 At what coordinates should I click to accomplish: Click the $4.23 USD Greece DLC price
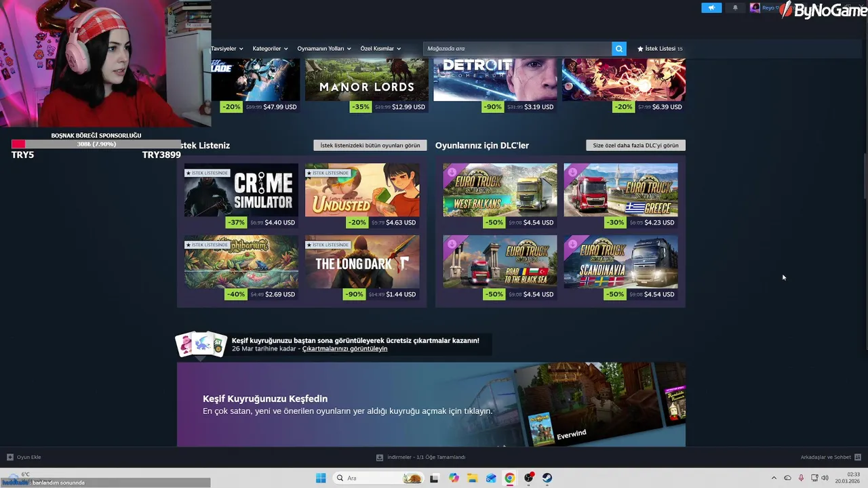(x=659, y=222)
